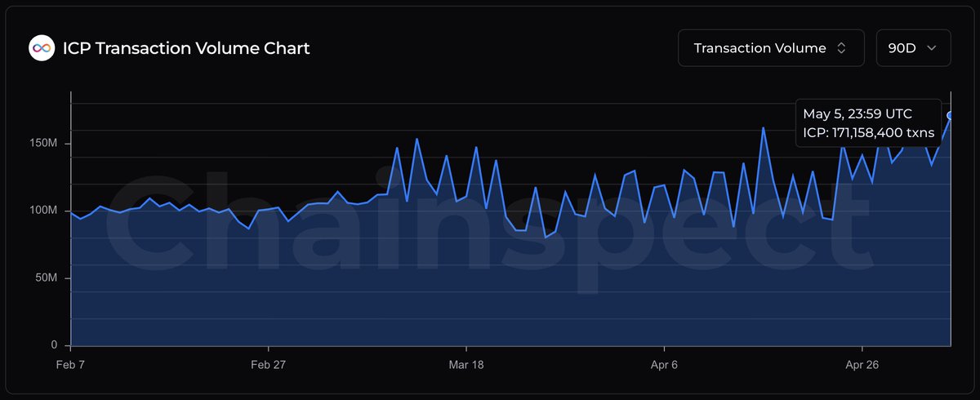The height and width of the screenshot is (400, 980).
Task: Open the Transaction Volume dropdown
Action: [771, 48]
